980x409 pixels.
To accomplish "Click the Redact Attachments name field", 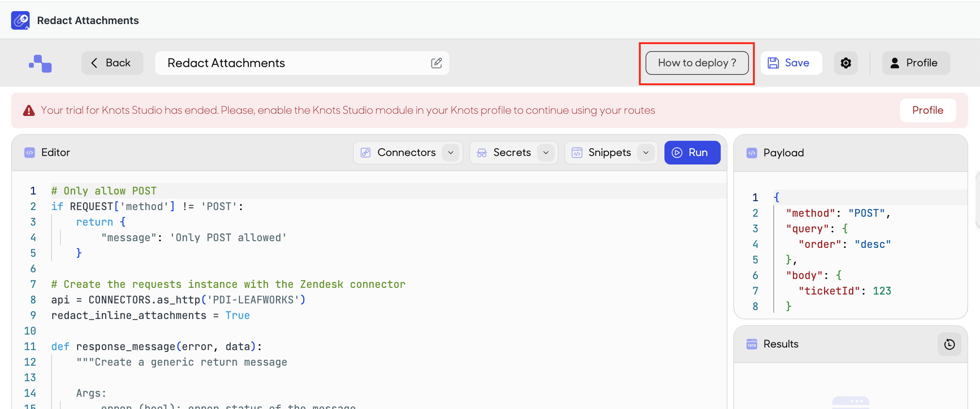I will [x=302, y=63].
